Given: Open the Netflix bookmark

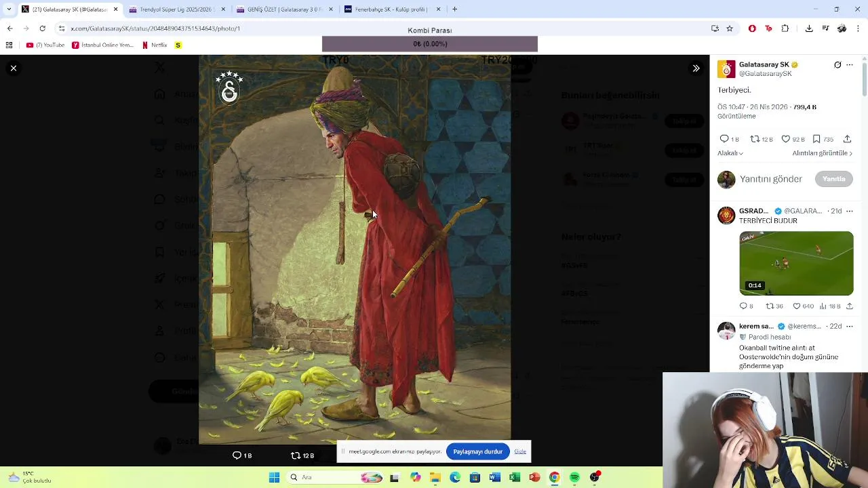Looking at the screenshot, I should coord(155,45).
